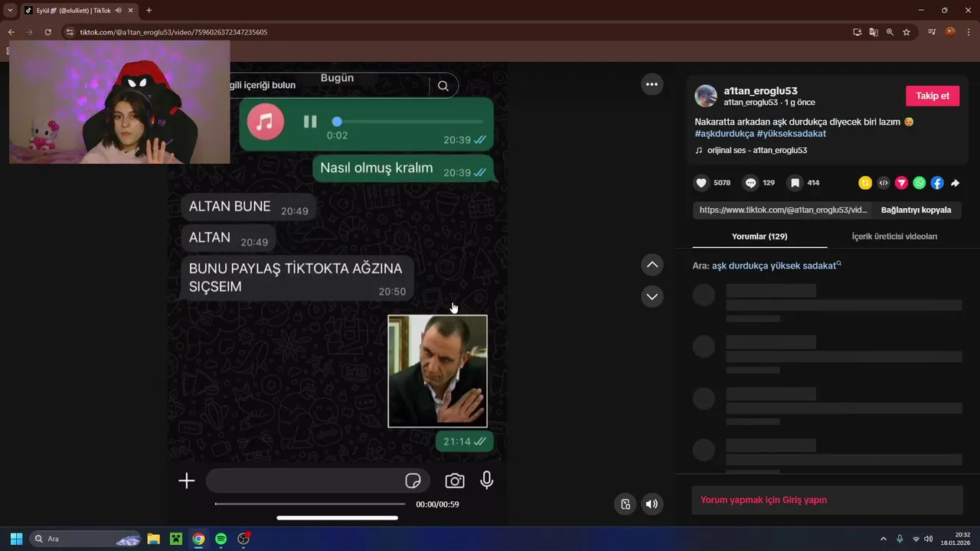Click the taskbar Ara search box
The height and width of the screenshot is (551, 980).
click(86, 539)
